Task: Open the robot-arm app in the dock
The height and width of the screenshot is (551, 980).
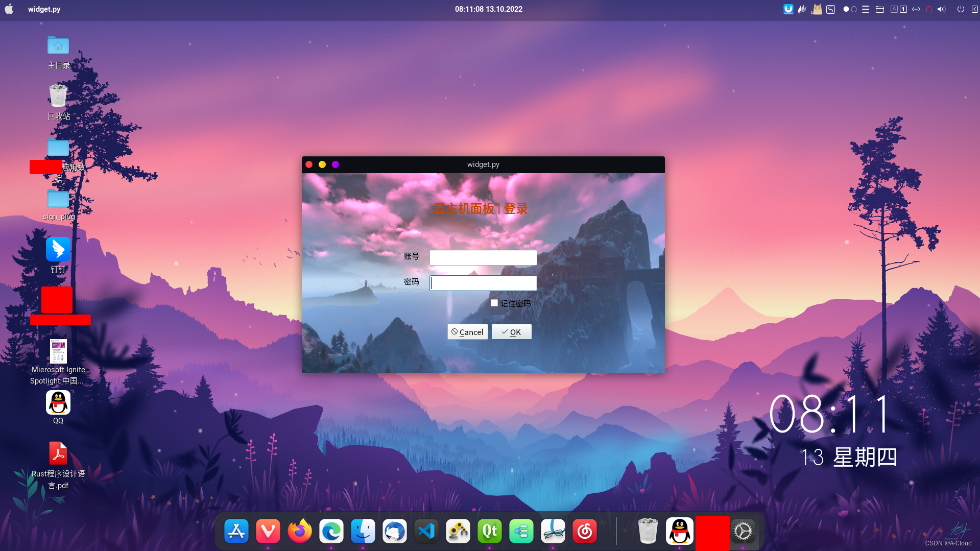Action: [x=458, y=531]
